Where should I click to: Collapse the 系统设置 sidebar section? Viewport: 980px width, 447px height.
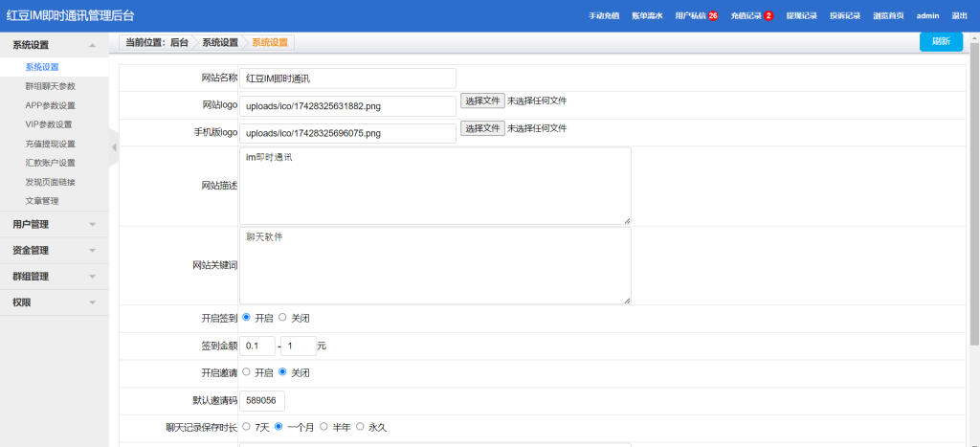[x=54, y=44]
